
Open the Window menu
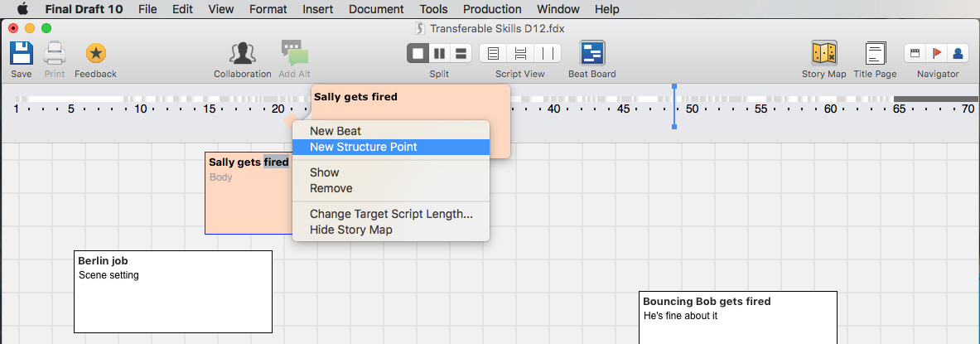point(558,9)
